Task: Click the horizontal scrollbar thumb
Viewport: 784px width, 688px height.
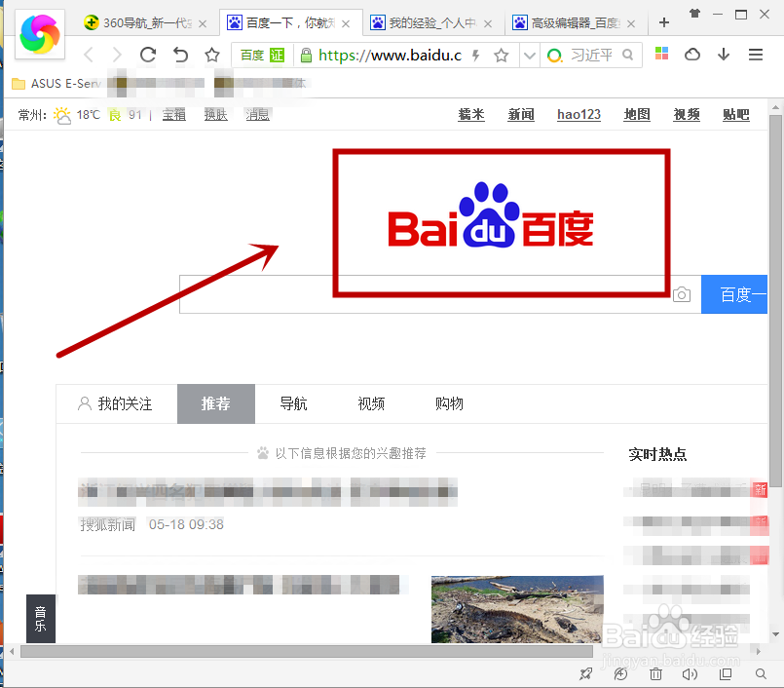Action: pyautogui.click(x=307, y=651)
